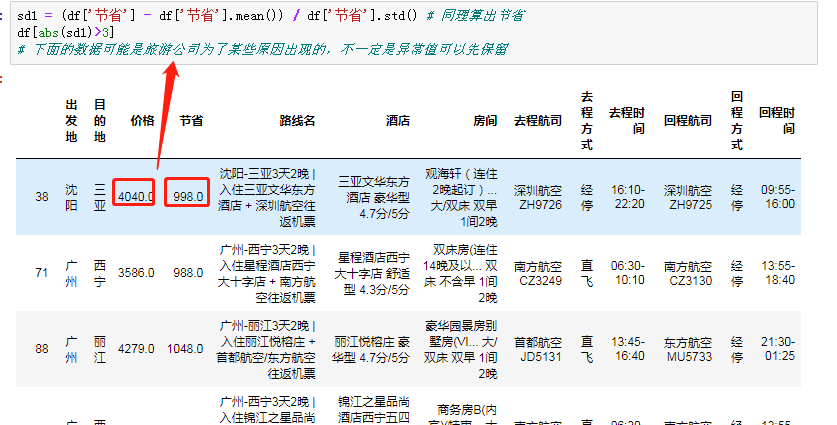This screenshot has height=425, width=837.
Task: Click the price value 4279.0
Action: (x=136, y=349)
